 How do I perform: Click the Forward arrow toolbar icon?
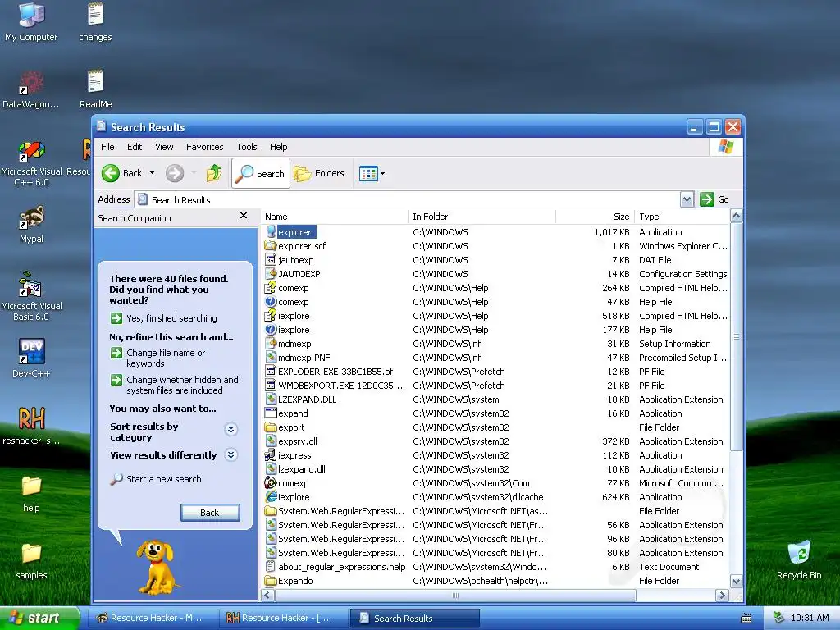click(x=175, y=173)
